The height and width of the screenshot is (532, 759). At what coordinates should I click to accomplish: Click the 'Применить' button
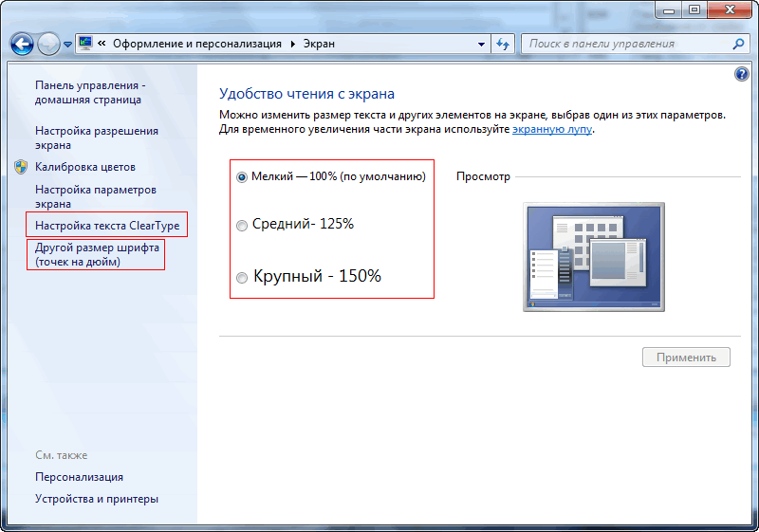pyautogui.click(x=686, y=358)
